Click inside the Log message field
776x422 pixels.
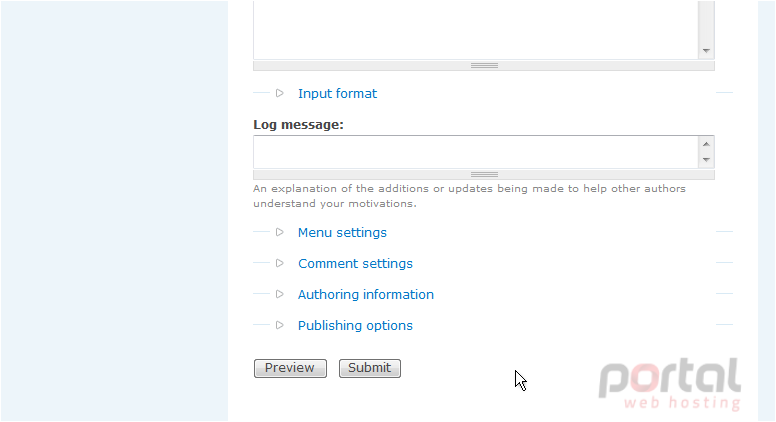(476, 152)
